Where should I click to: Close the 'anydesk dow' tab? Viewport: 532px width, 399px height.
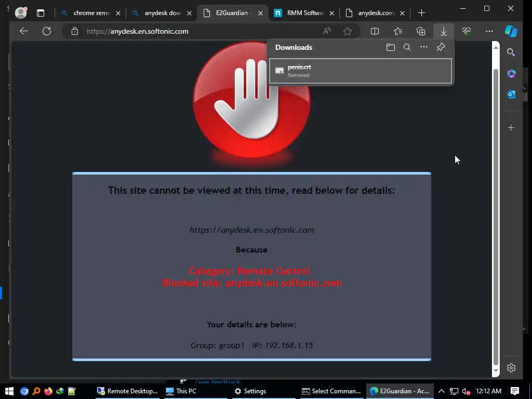189,13
